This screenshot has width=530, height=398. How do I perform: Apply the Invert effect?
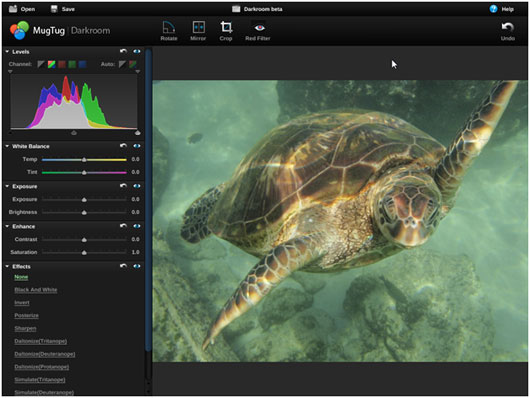(x=22, y=303)
